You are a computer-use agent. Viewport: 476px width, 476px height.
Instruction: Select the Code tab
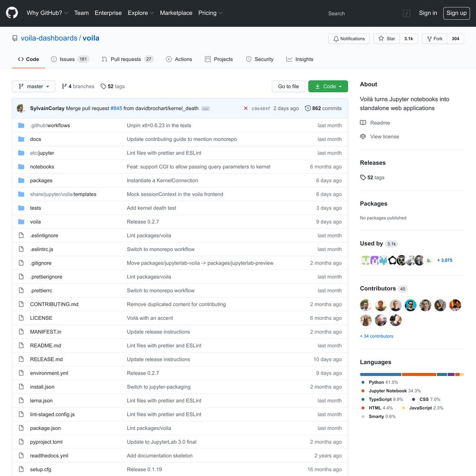[x=29, y=59]
